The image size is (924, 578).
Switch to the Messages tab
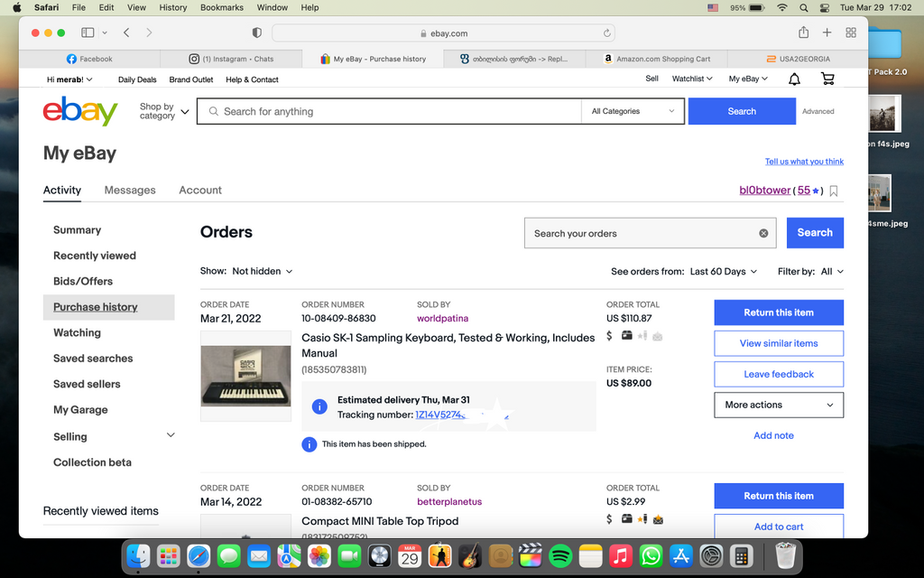pyautogui.click(x=130, y=190)
